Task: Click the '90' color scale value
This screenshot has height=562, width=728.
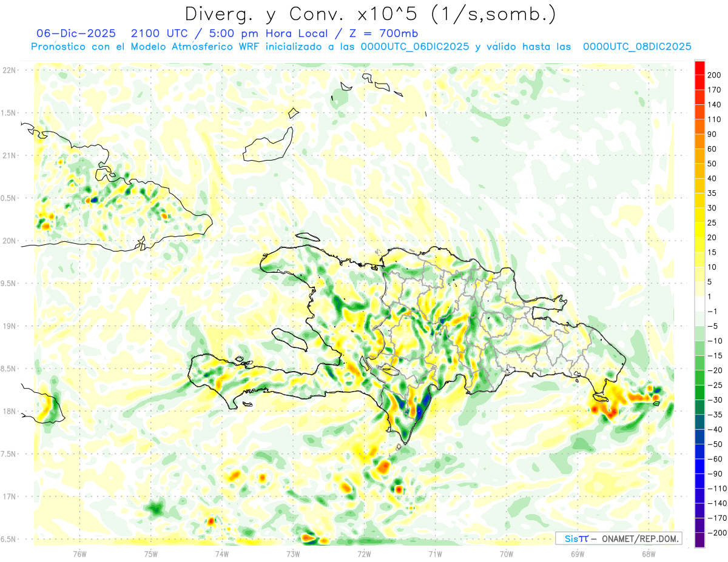Action: point(712,134)
